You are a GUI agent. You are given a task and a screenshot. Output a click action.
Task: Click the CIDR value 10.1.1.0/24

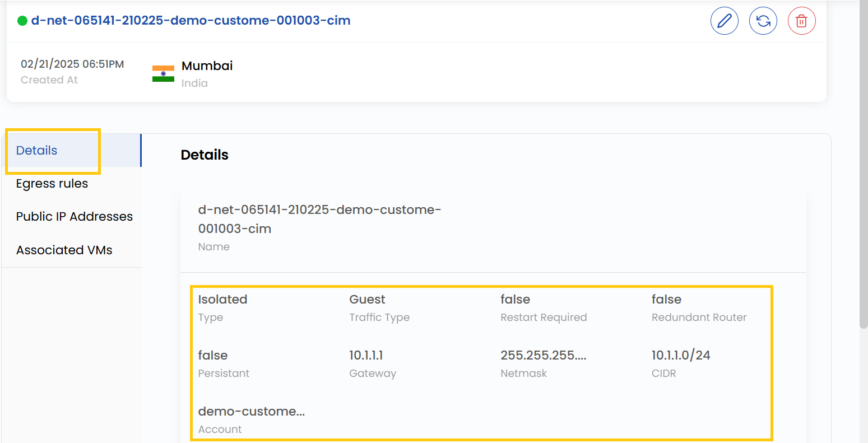pyautogui.click(x=680, y=355)
